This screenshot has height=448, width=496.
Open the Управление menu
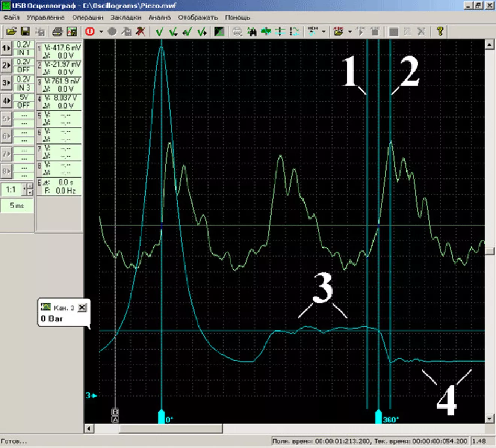click(x=45, y=17)
